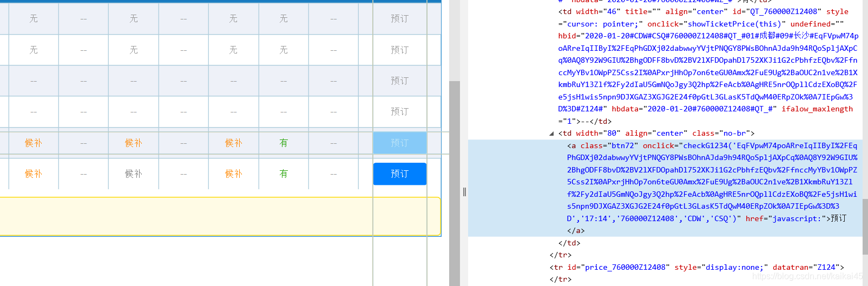Select the grey 候补 cell
This screenshot has width=868, height=286.
134,174
